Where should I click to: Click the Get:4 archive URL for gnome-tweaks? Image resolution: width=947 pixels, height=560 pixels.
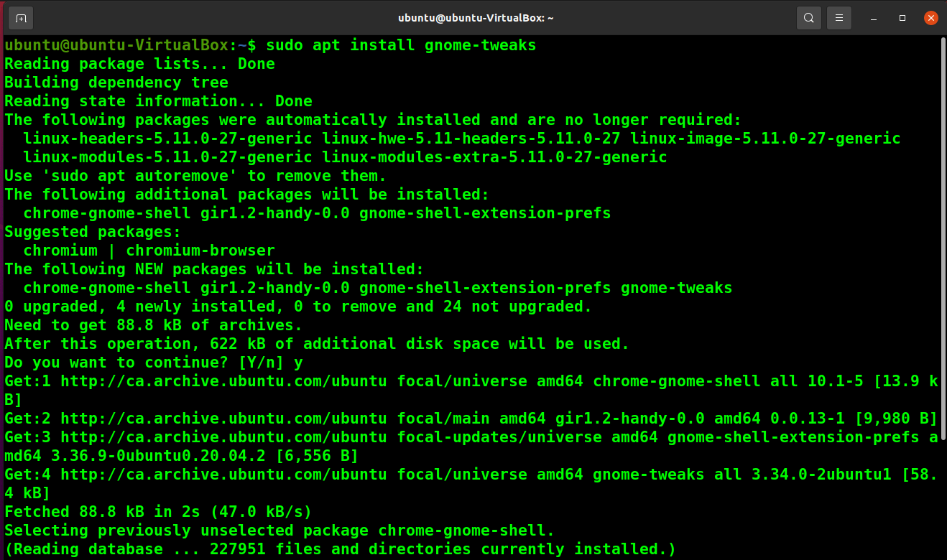pyautogui.click(x=224, y=475)
